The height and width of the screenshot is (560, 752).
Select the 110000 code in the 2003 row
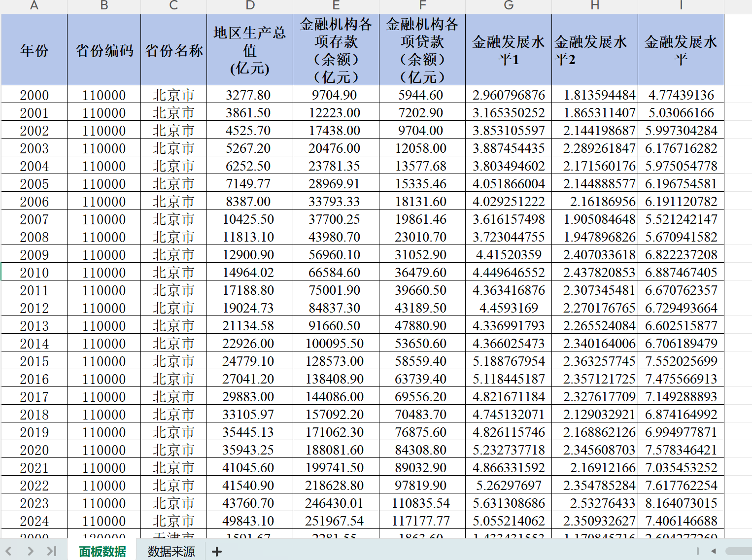[x=104, y=148]
